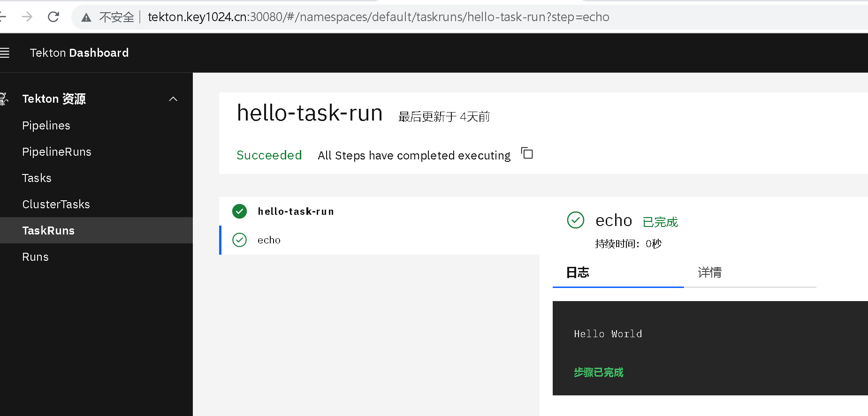Click the Hello World log line
Image resolution: width=868 pixels, height=416 pixels.
point(608,334)
